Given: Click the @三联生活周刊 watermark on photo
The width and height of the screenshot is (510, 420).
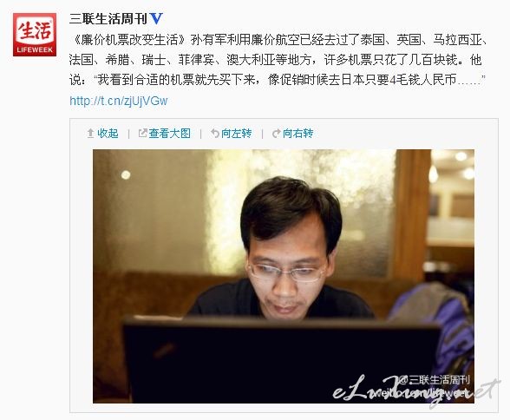Looking at the screenshot, I should click(435, 380).
